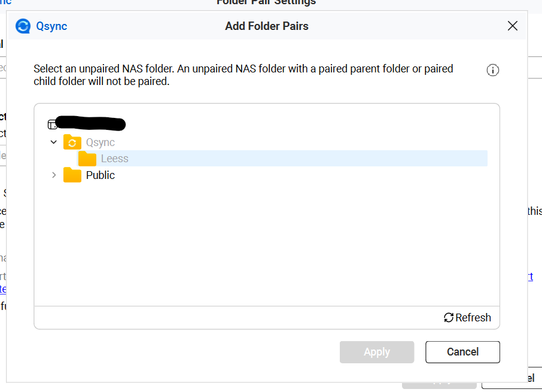Click the Leess folder icon
The width and height of the screenshot is (542, 392).
coord(87,159)
